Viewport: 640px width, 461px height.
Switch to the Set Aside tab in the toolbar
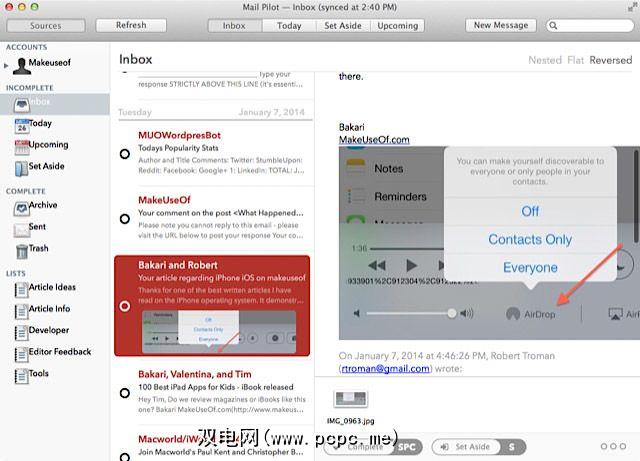343,25
